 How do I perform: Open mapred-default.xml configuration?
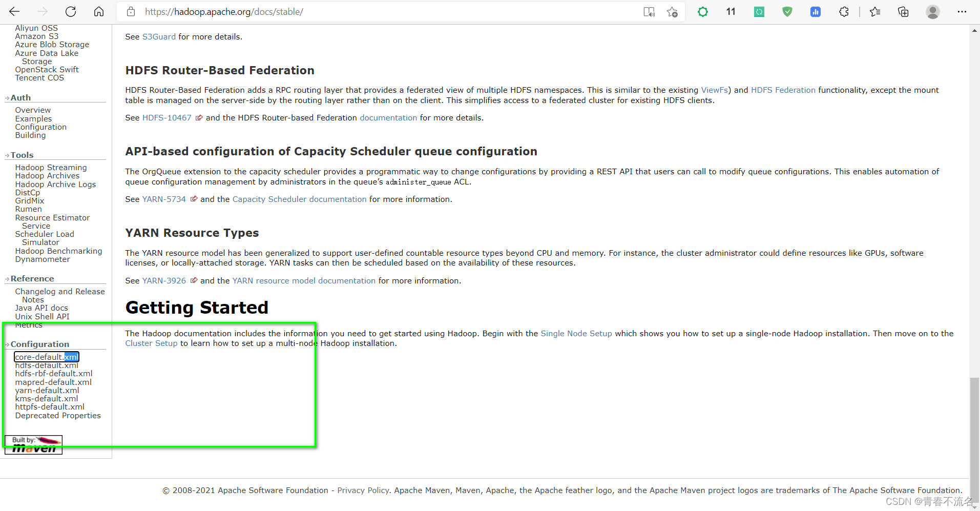click(x=53, y=382)
